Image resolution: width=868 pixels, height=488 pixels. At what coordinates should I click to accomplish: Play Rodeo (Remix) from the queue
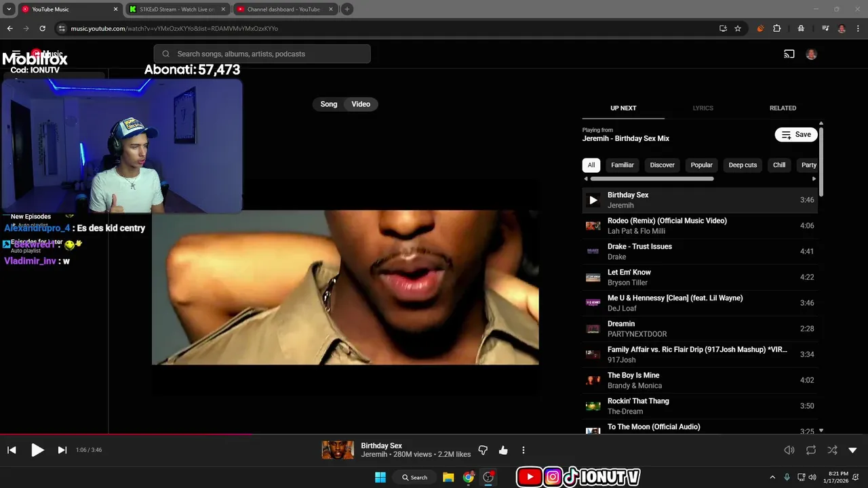(700, 226)
